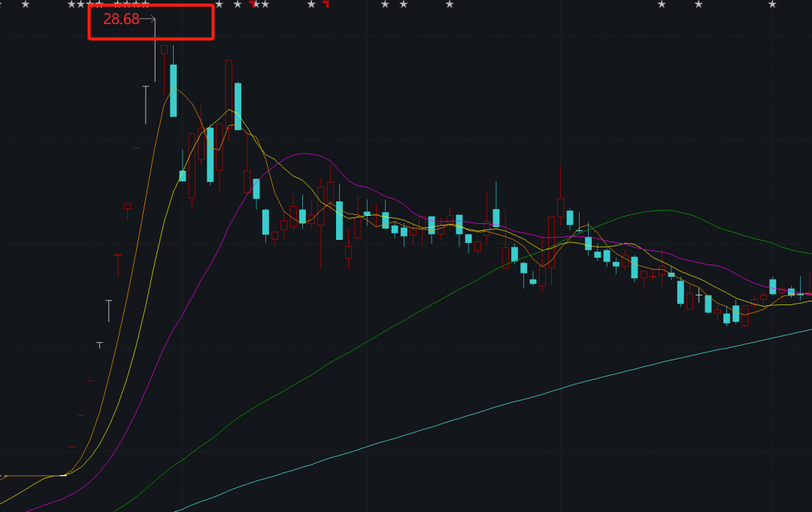
Task: Click the 28.68 high price label
Action: click(121, 20)
